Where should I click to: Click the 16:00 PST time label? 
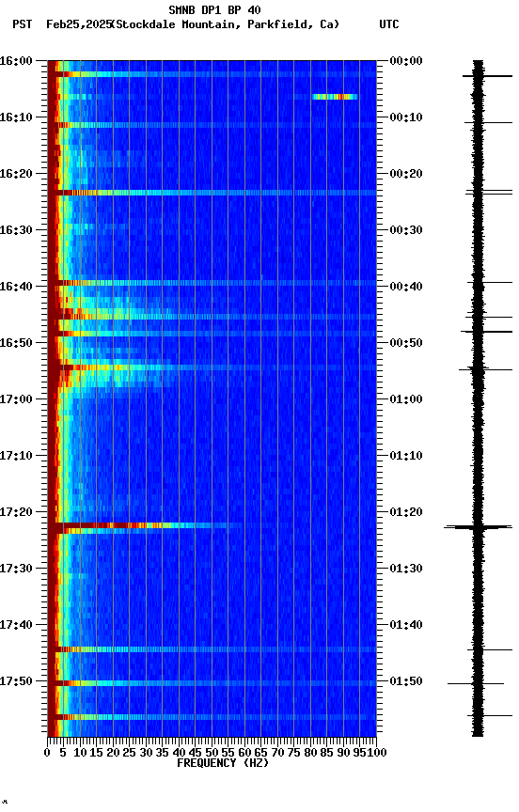coord(16,61)
